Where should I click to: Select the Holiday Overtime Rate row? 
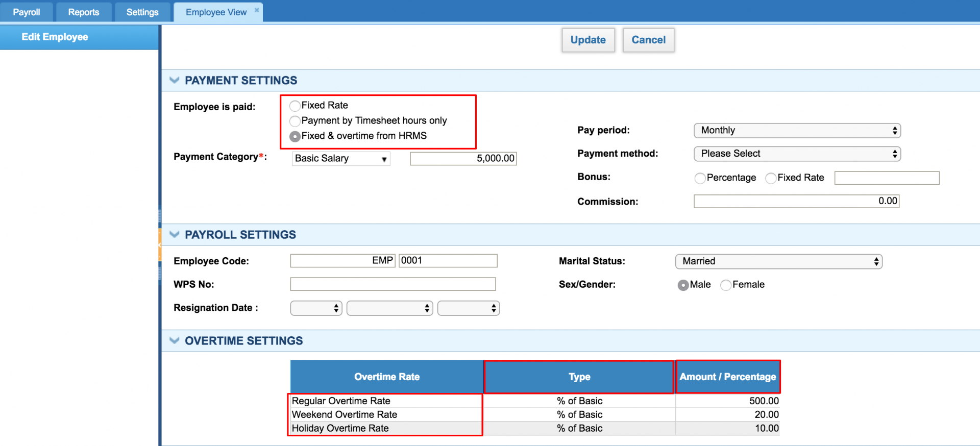535,429
